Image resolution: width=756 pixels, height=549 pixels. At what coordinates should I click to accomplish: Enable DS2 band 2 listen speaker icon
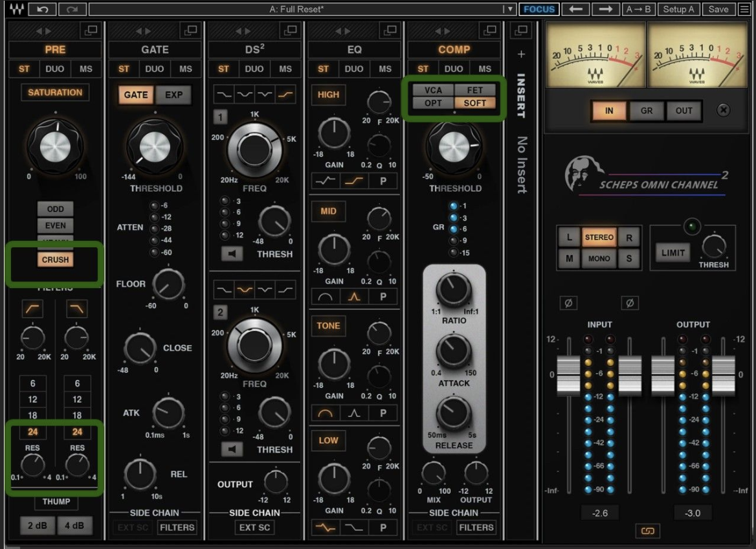pyautogui.click(x=232, y=449)
